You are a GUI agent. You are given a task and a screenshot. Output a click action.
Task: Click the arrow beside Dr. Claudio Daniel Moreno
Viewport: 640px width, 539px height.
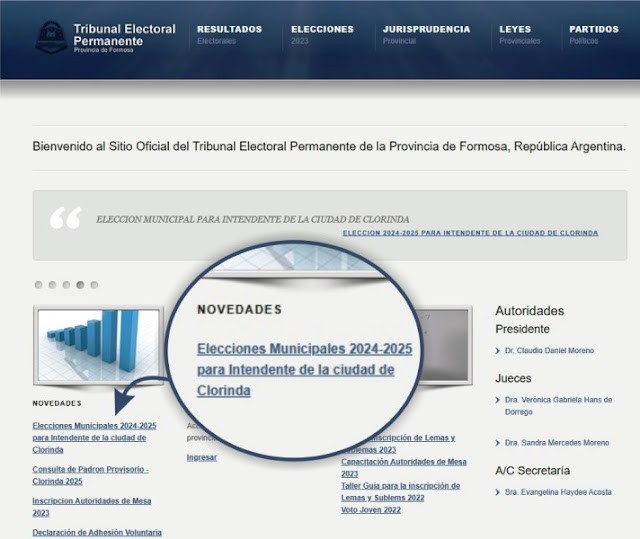[x=499, y=351]
